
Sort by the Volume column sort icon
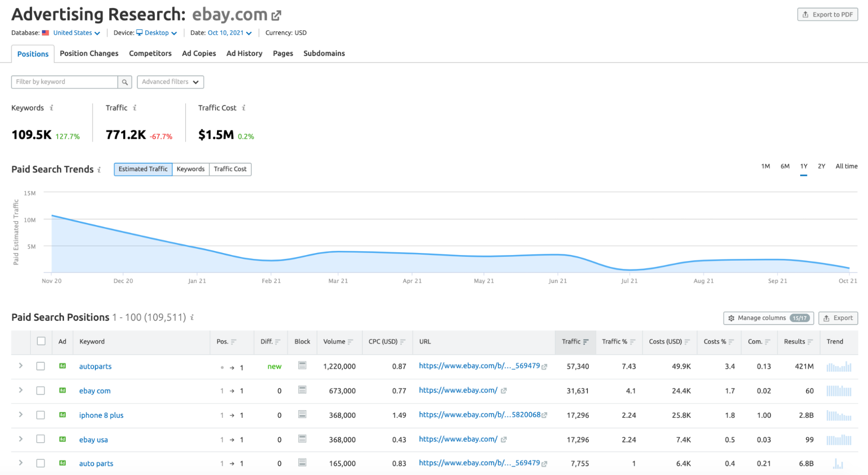[x=351, y=342]
